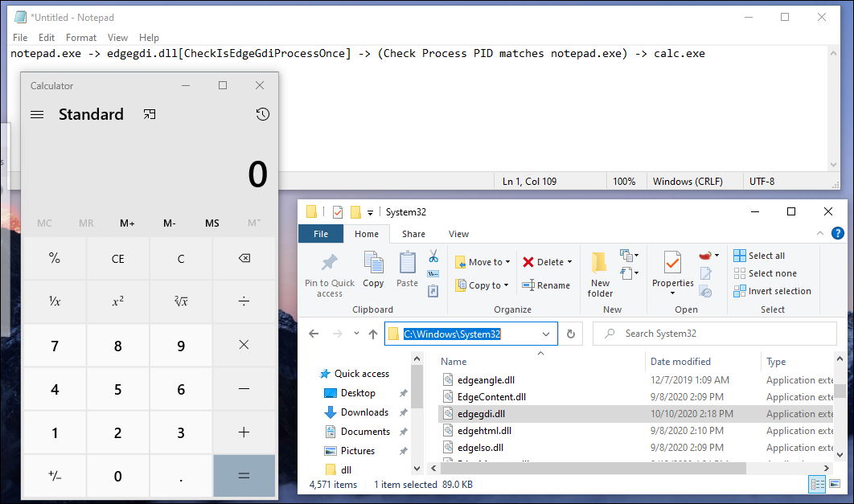854x504 pixels.
Task: Click the plus key in Calculator
Action: click(x=244, y=432)
